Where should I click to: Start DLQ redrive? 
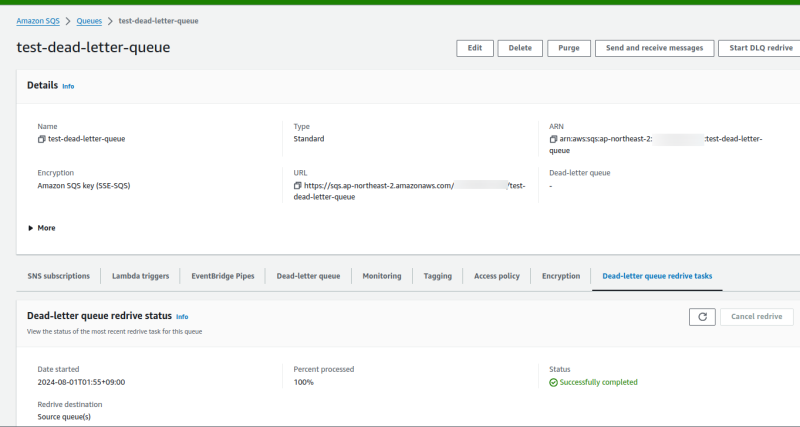click(761, 48)
